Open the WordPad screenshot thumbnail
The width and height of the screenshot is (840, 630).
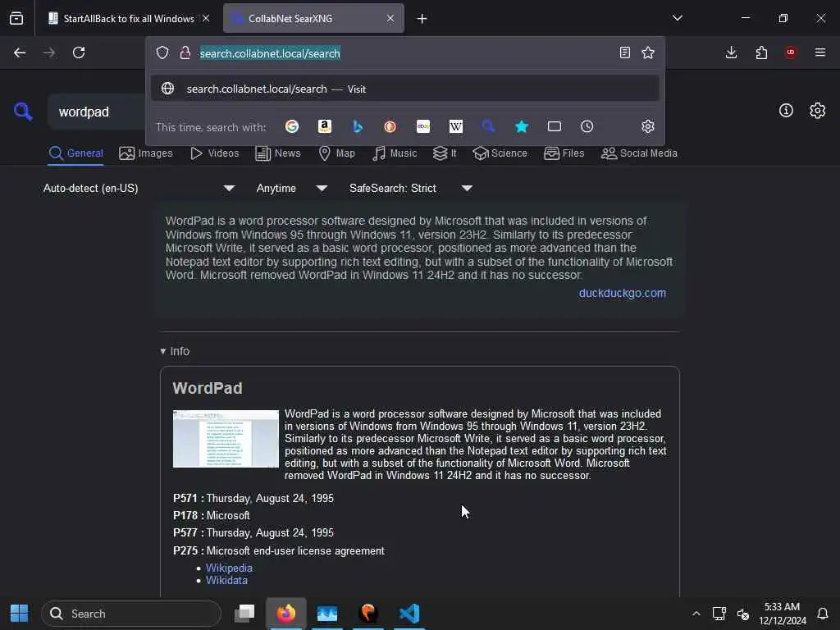[226, 439]
